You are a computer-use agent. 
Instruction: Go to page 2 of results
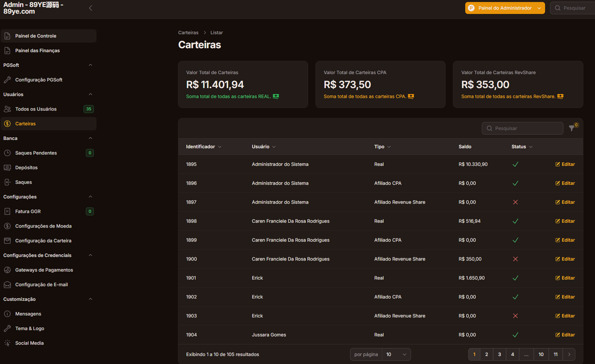tap(487, 354)
